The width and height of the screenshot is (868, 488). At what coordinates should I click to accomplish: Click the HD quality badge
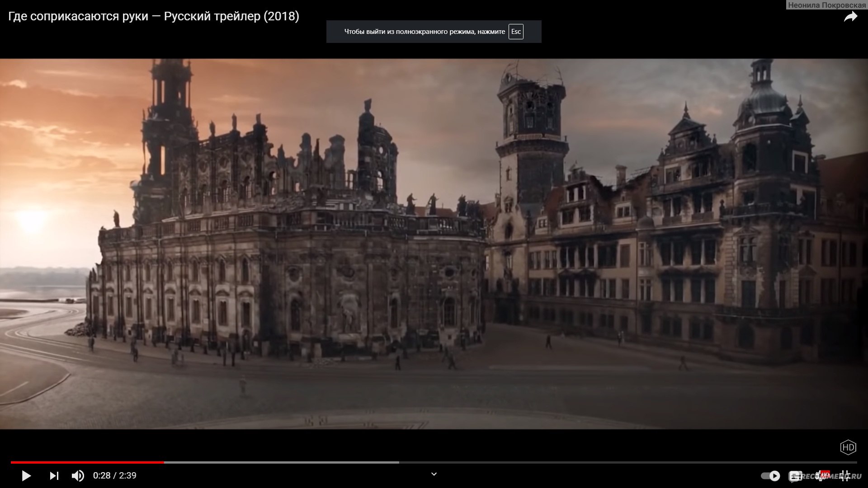(x=848, y=447)
